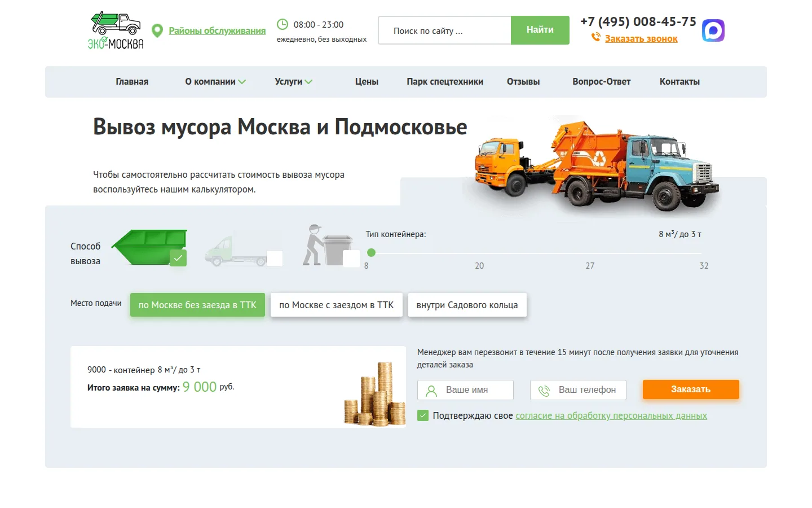Open the Отзывы menu item
The image size is (812, 508).
pos(523,82)
